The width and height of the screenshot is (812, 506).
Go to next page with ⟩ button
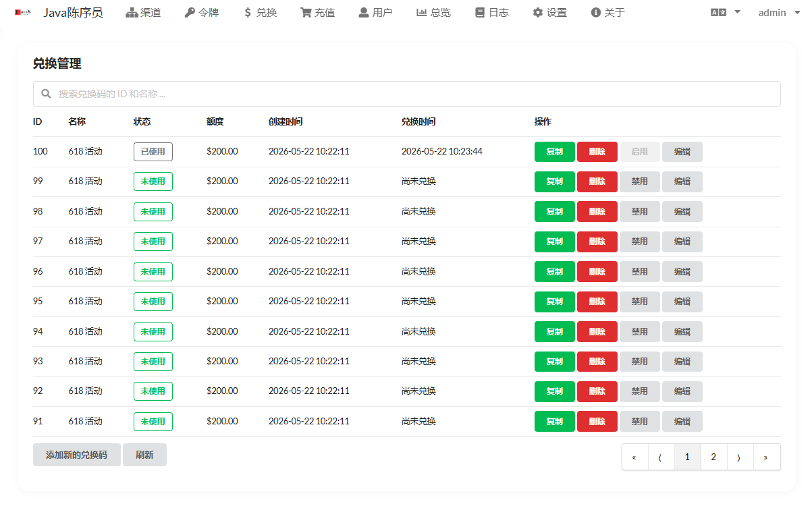click(x=740, y=457)
